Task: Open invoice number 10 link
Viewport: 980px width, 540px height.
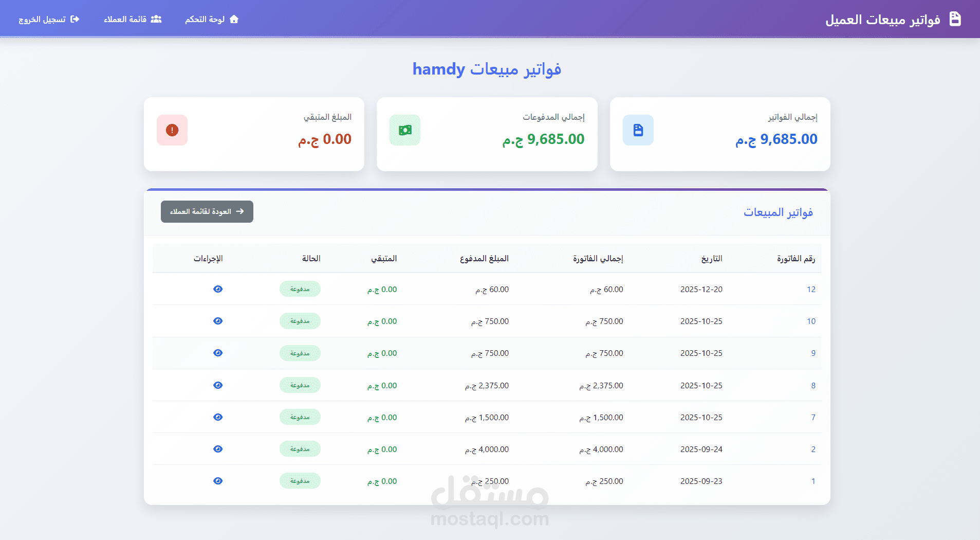Action: (811, 321)
